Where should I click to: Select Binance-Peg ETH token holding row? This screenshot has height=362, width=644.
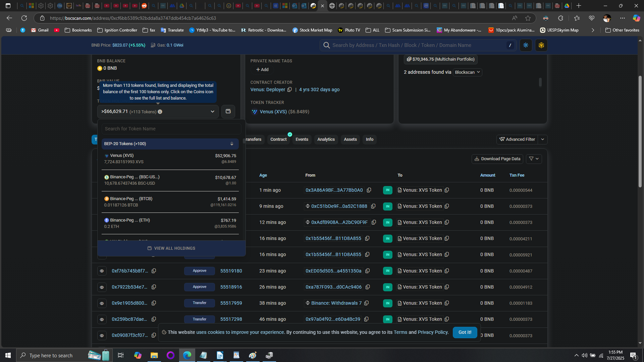click(170, 223)
